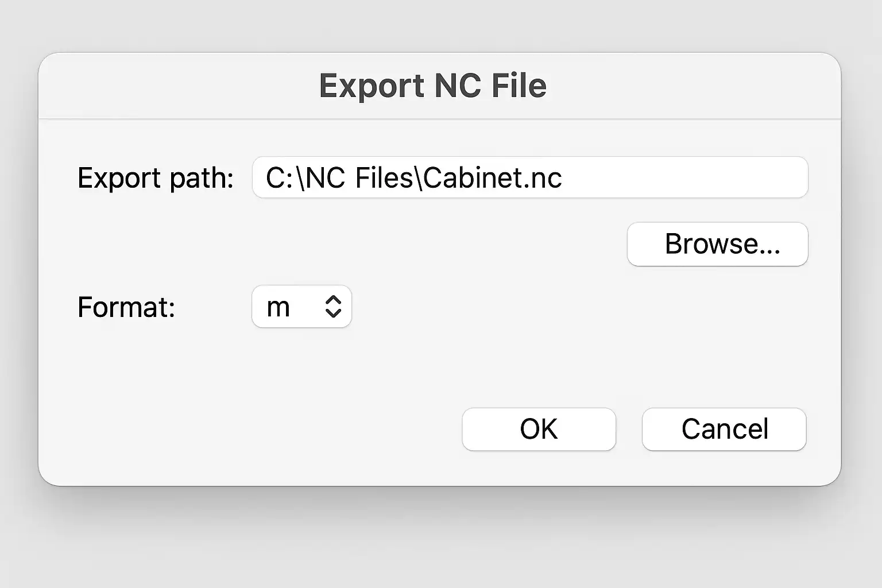Viewport: 882px width, 588px height.
Task: Open the Format dropdown
Action: tap(301, 307)
